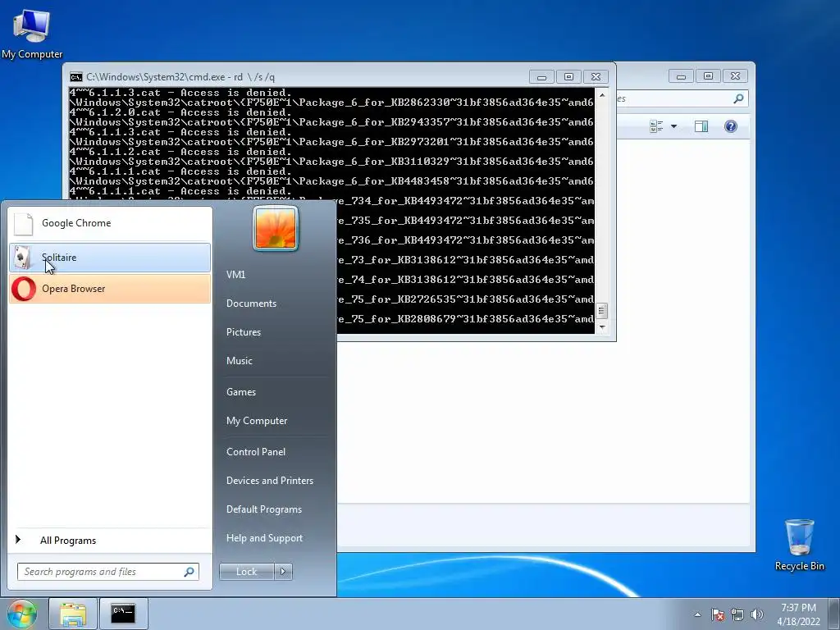Close the Explorer window behind cmd

click(x=736, y=76)
